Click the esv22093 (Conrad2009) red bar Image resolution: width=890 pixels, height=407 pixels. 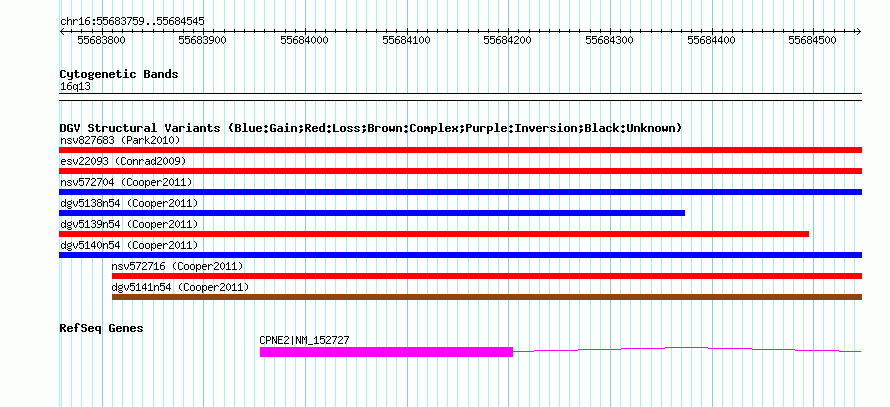click(460, 171)
